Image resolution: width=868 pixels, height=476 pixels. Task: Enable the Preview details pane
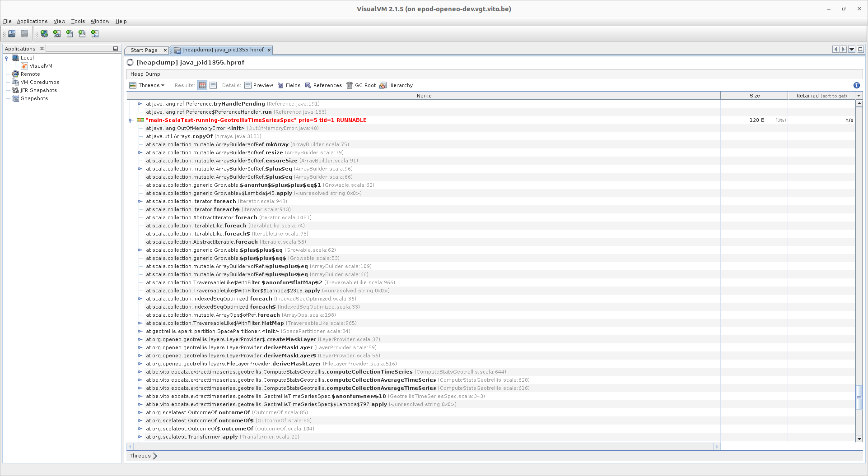[259, 85]
